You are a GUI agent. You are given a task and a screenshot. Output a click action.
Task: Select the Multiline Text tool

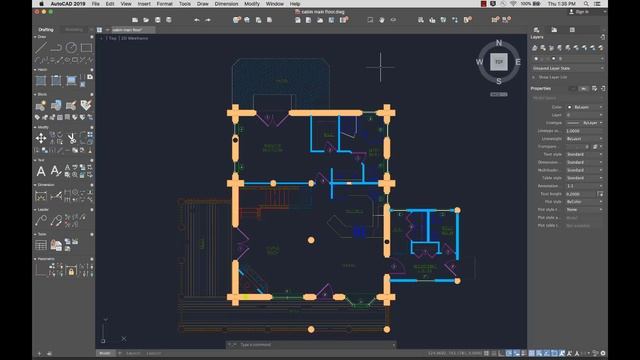click(41, 171)
